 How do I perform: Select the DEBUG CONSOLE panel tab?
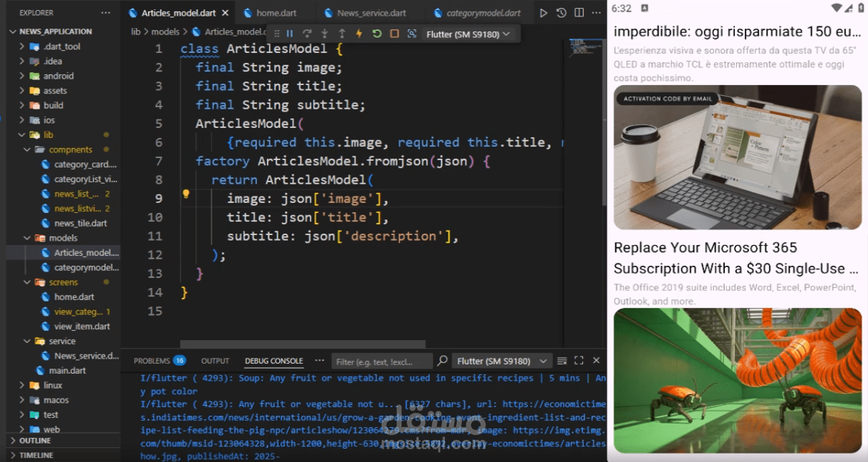tap(274, 361)
